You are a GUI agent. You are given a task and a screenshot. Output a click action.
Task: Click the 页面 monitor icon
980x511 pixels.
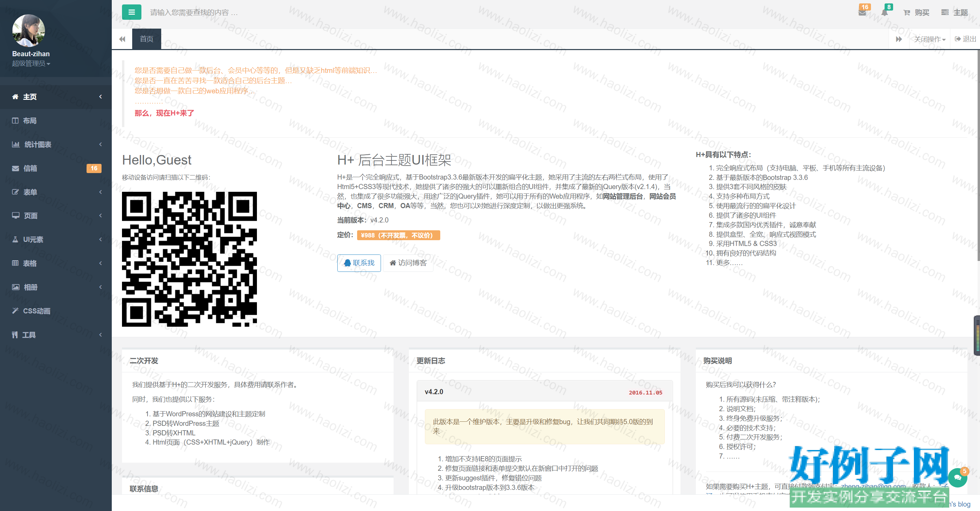(x=16, y=216)
